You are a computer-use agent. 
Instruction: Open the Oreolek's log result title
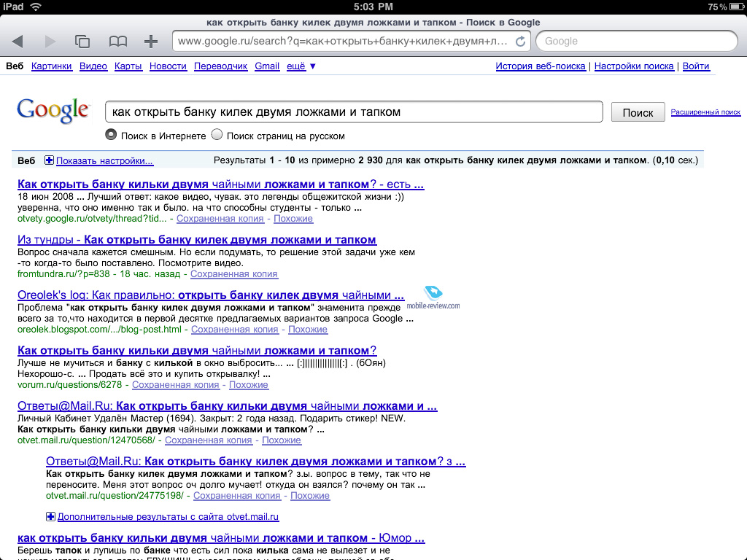(x=211, y=295)
